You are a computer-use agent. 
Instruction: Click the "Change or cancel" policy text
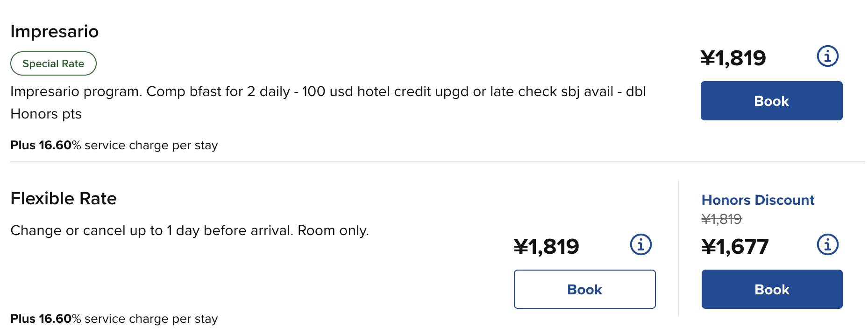pyautogui.click(x=190, y=230)
